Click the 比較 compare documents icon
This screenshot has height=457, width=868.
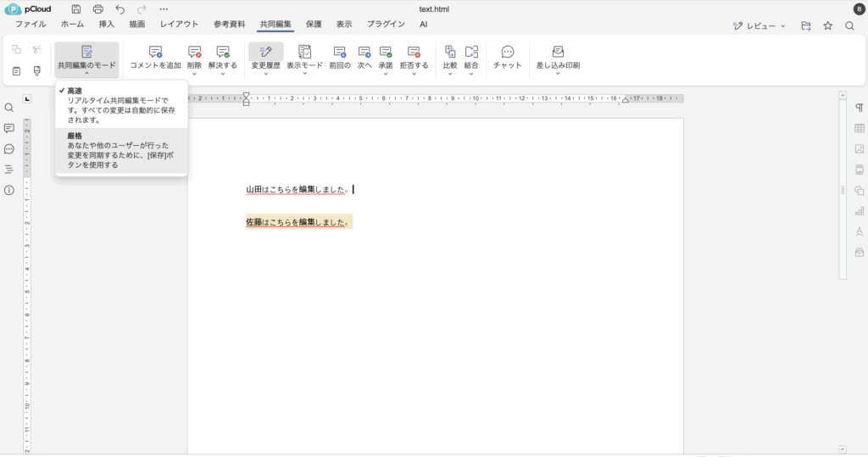tap(450, 52)
